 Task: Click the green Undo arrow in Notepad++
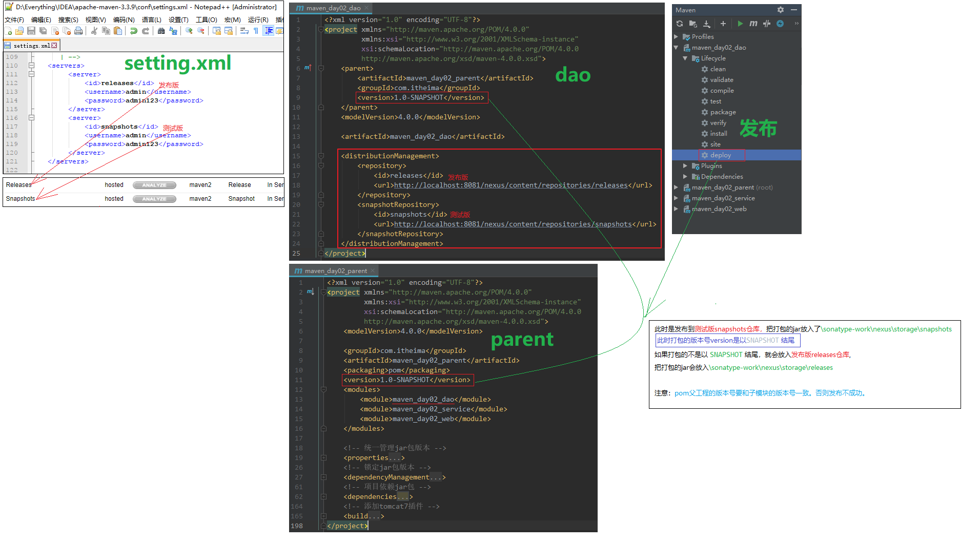[133, 31]
